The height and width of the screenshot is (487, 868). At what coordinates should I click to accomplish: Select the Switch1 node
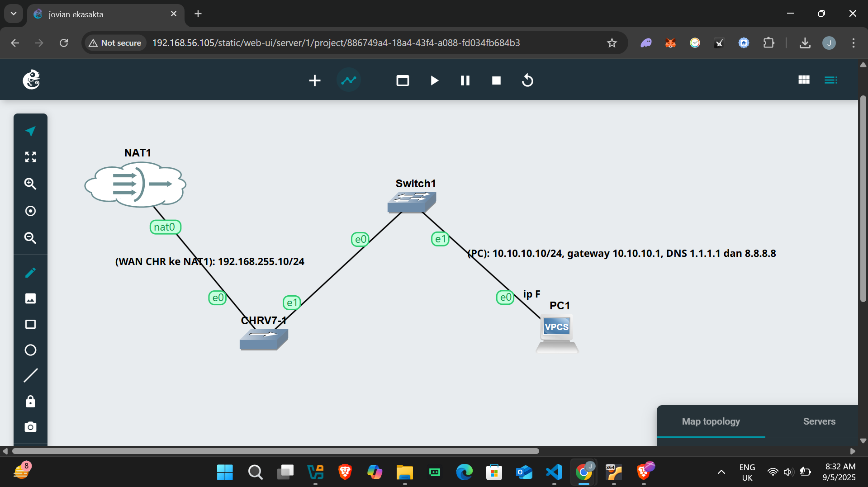pos(412,202)
